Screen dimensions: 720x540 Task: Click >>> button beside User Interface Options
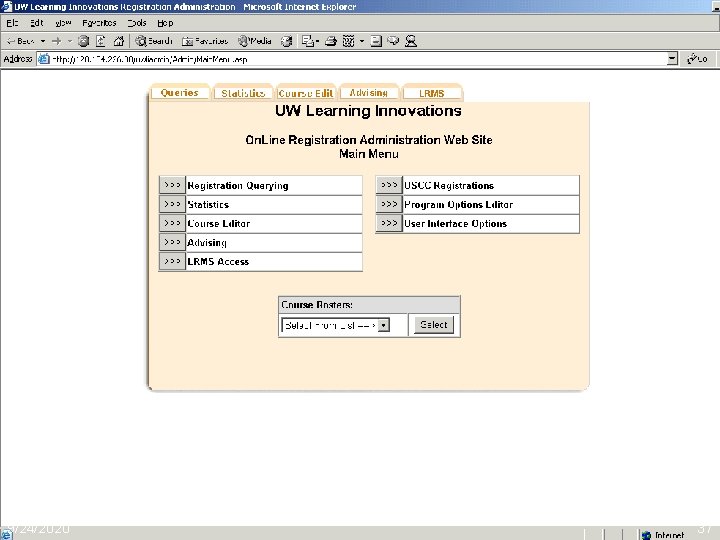(x=389, y=223)
